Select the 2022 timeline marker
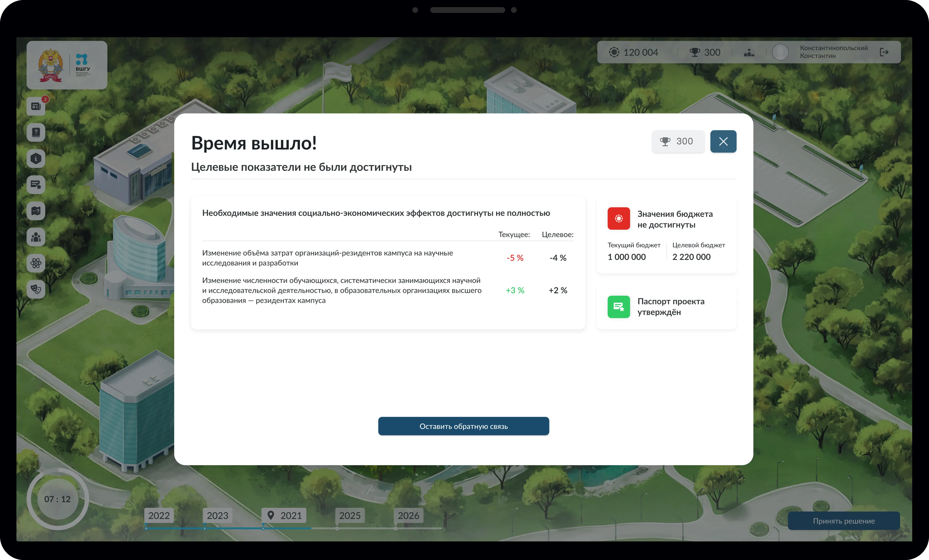Viewport: 929px width, 560px height. tap(159, 515)
